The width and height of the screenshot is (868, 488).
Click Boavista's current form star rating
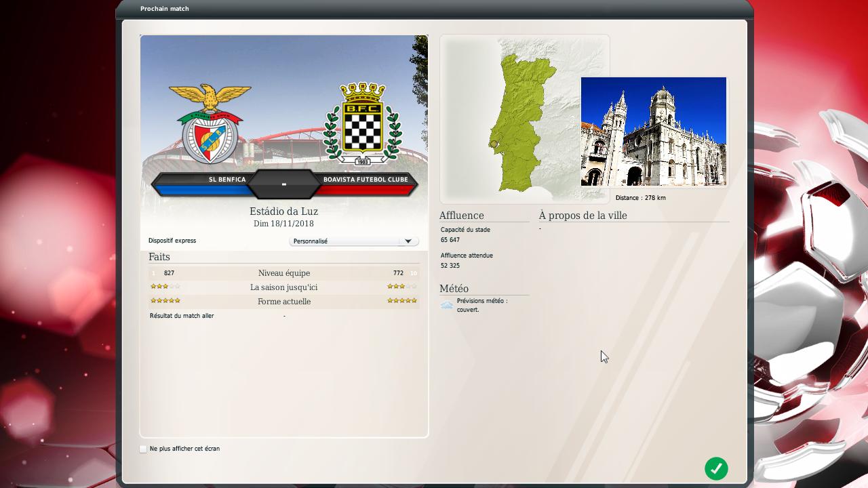pyautogui.click(x=402, y=300)
